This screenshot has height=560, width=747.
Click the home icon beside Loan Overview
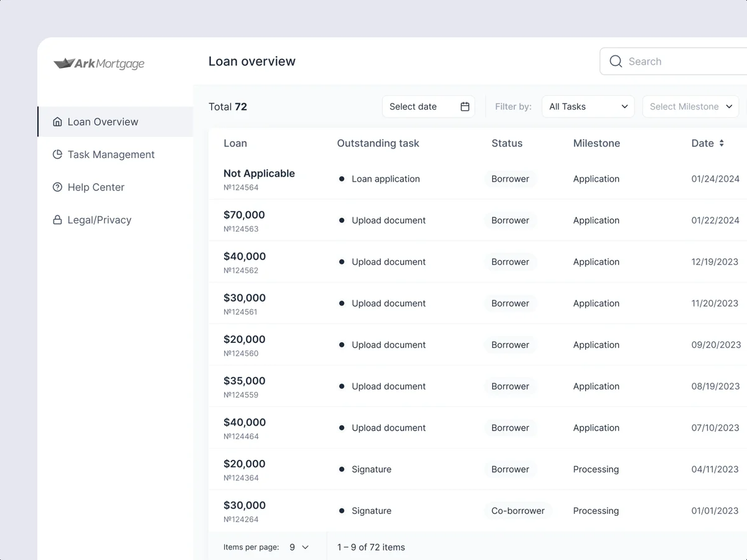[57, 122]
